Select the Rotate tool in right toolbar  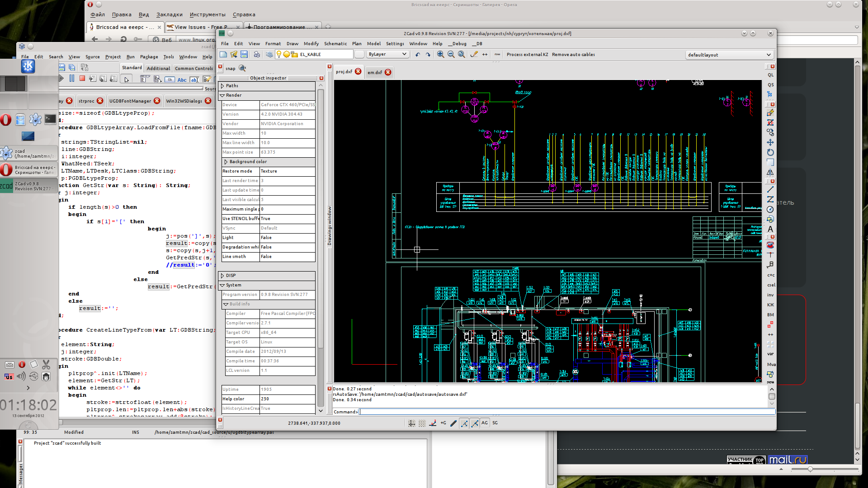[770, 152]
